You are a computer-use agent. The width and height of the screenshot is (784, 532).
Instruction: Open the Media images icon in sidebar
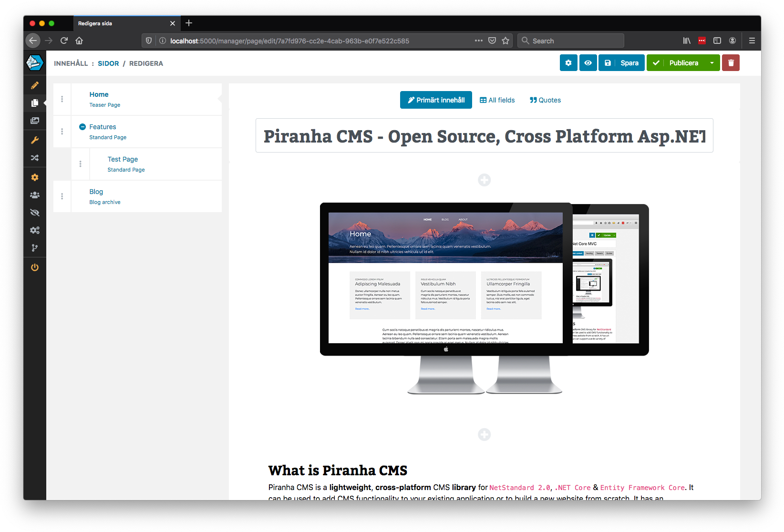pyautogui.click(x=35, y=121)
